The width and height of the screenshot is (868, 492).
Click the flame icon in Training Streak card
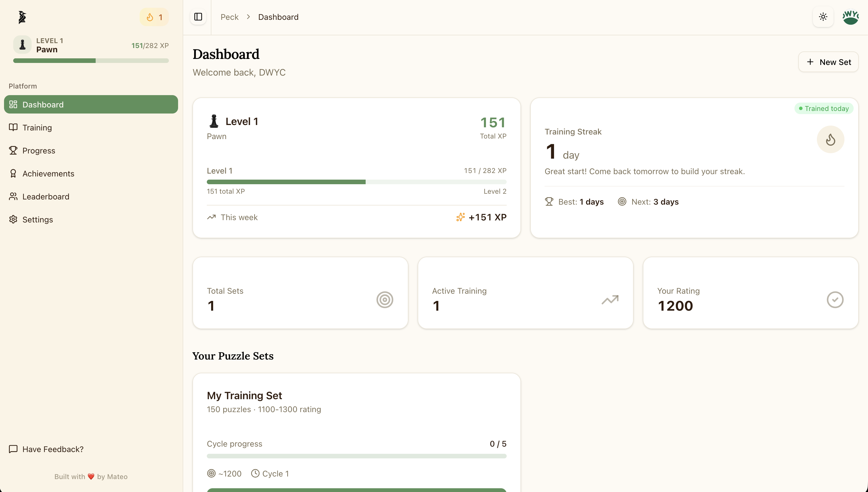830,139
